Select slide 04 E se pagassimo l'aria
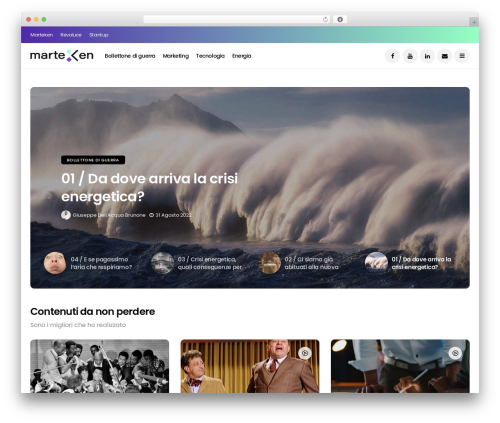 click(x=101, y=263)
